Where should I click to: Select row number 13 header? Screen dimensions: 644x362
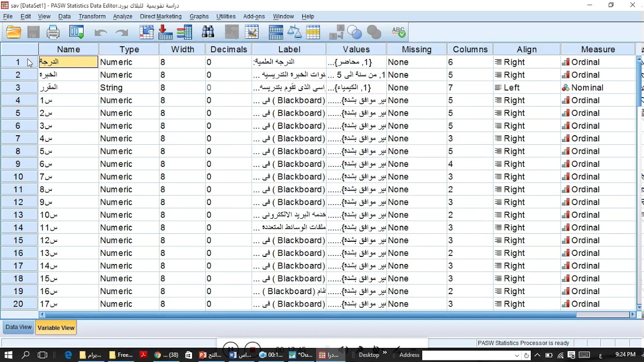[x=18, y=215]
